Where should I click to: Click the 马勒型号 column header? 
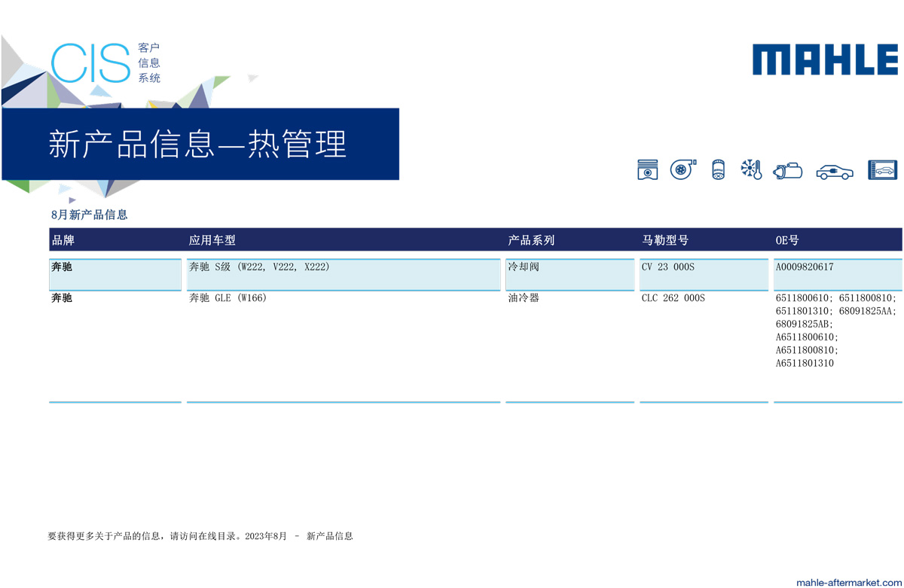[664, 240]
